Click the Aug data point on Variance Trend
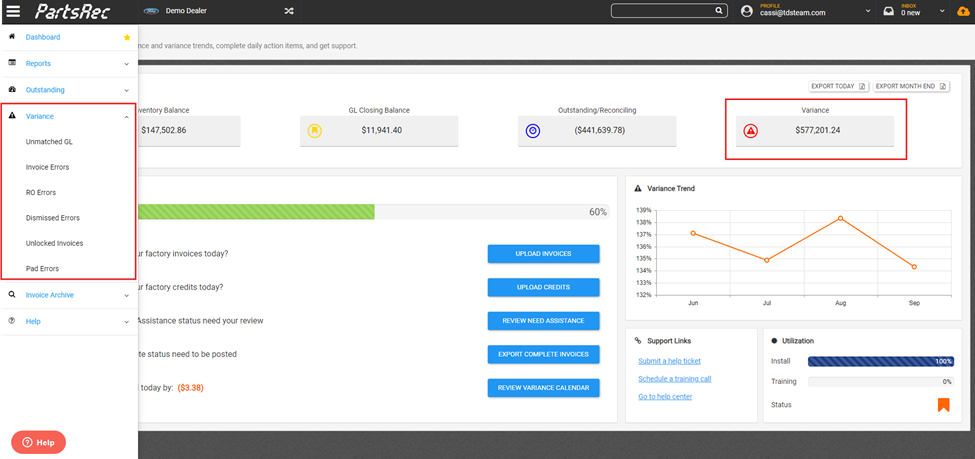Screen dimensions: 975x459 [841, 218]
